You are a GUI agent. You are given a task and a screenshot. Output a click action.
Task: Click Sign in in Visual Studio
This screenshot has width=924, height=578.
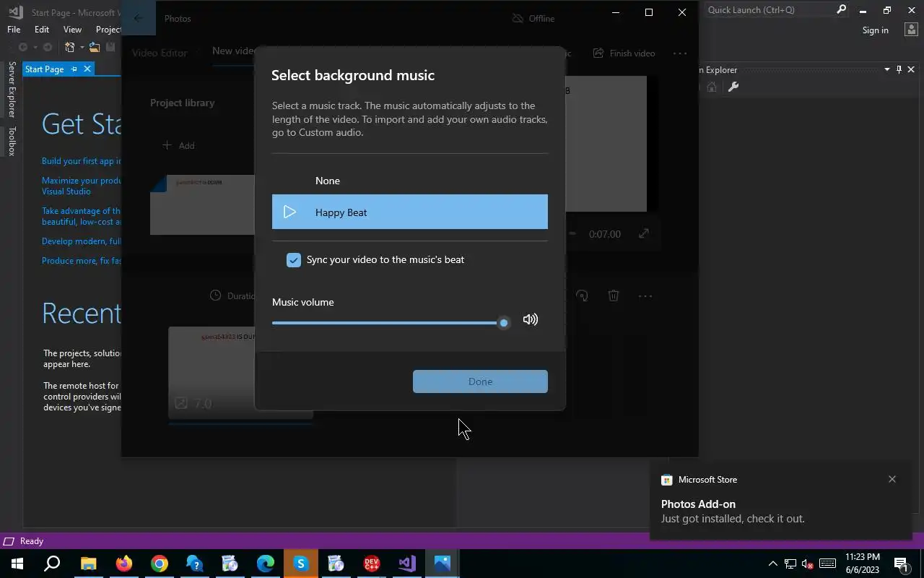[875, 30]
